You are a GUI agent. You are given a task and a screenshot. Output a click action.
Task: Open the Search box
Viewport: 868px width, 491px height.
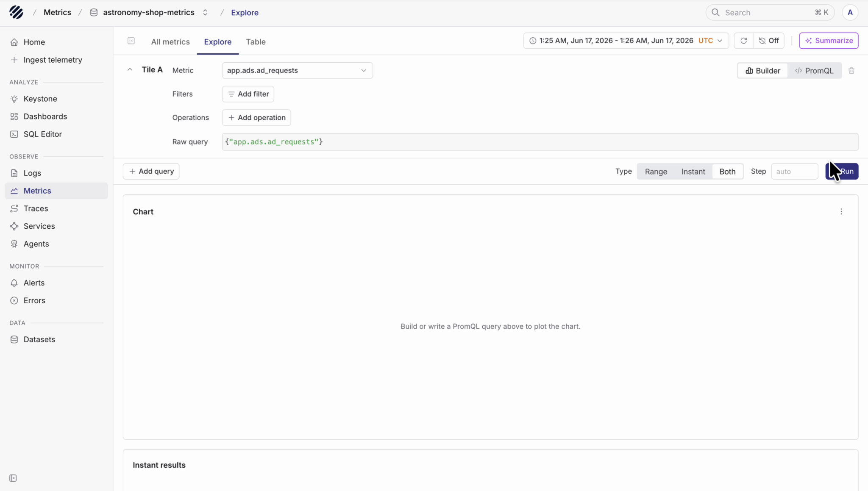pos(770,13)
